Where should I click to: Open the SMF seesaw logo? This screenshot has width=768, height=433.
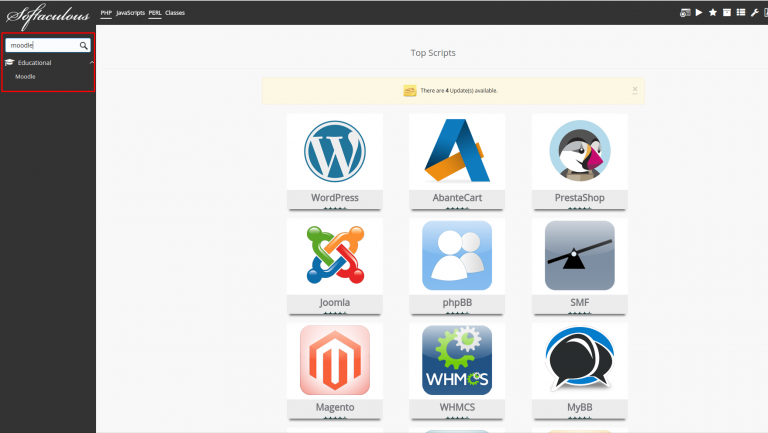click(x=579, y=255)
